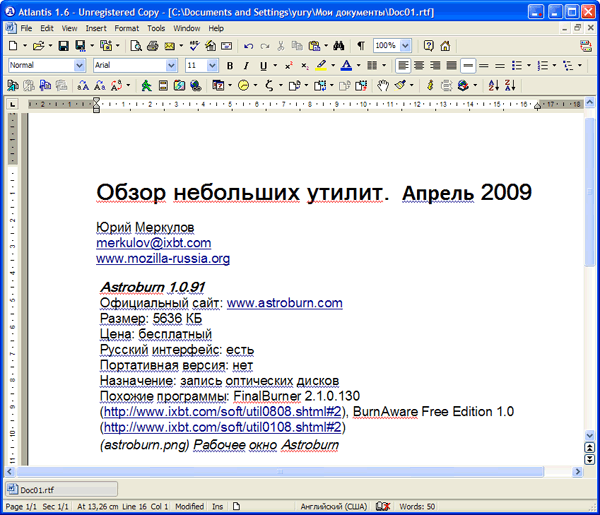600x515 pixels.
Task: Toggle Italic formatting
Action: click(x=246, y=66)
